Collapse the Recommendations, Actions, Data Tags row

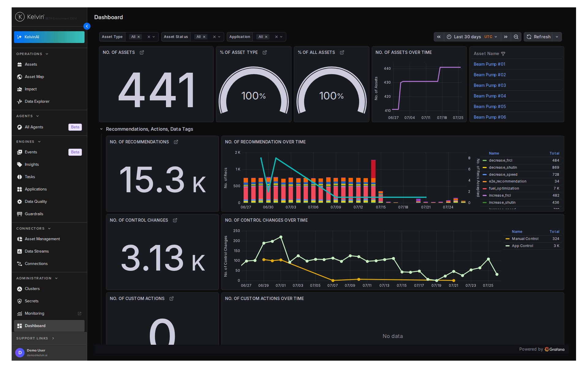tap(101, 129)
